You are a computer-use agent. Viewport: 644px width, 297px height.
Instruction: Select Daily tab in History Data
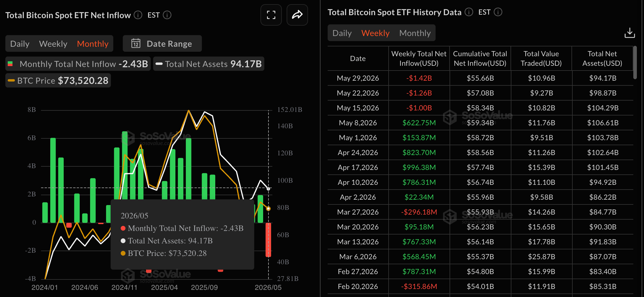click(342, 33)
